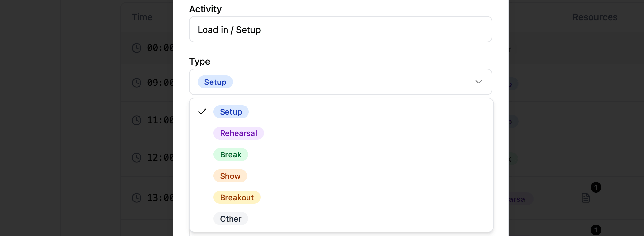644x236 pixels.
Task: Open the Type selector showing the Setup tag
Action: pyautogui.click(x=340, y=82)
